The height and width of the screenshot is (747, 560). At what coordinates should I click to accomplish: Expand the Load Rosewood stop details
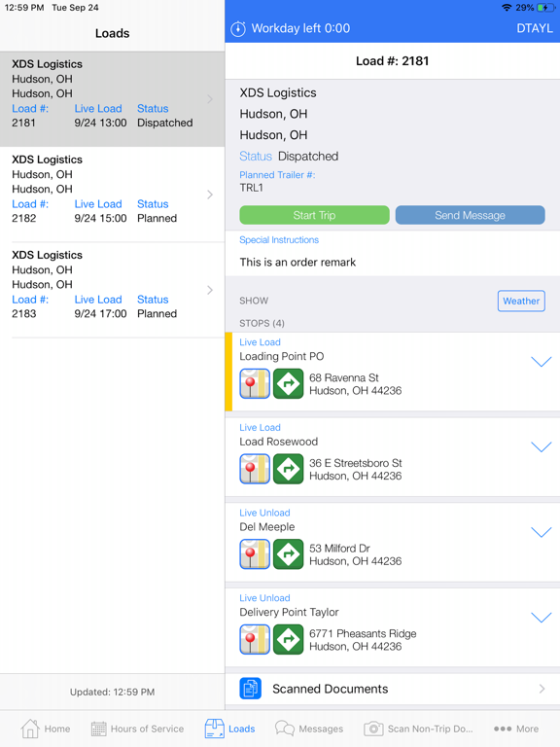(542, 446)
